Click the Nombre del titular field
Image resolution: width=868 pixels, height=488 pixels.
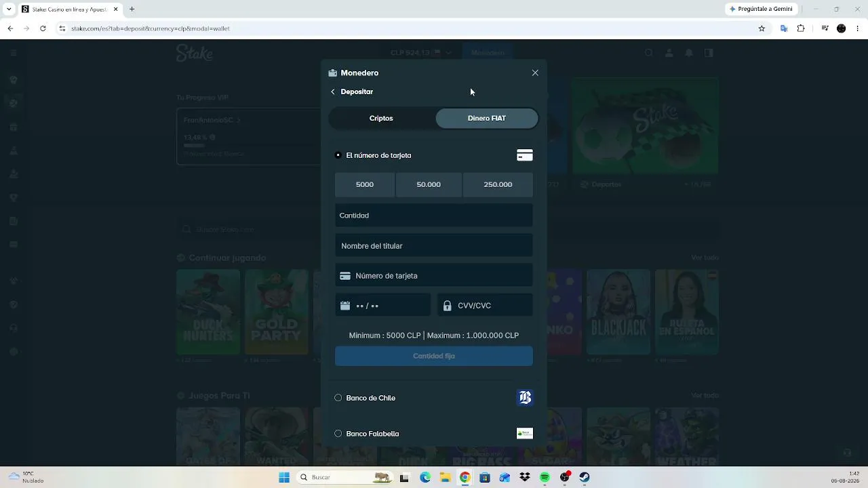434,246
